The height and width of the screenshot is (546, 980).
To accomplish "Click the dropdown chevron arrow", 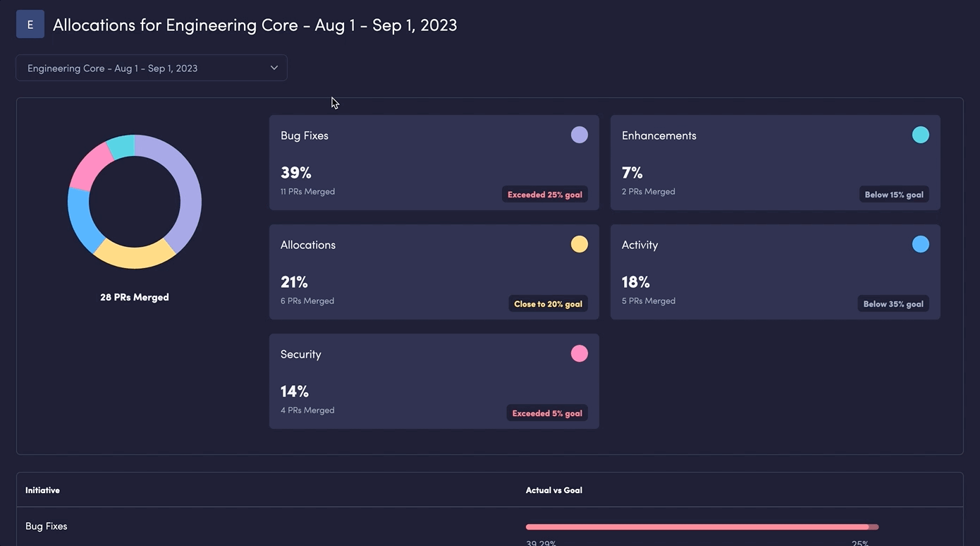I will coord(274,68).
